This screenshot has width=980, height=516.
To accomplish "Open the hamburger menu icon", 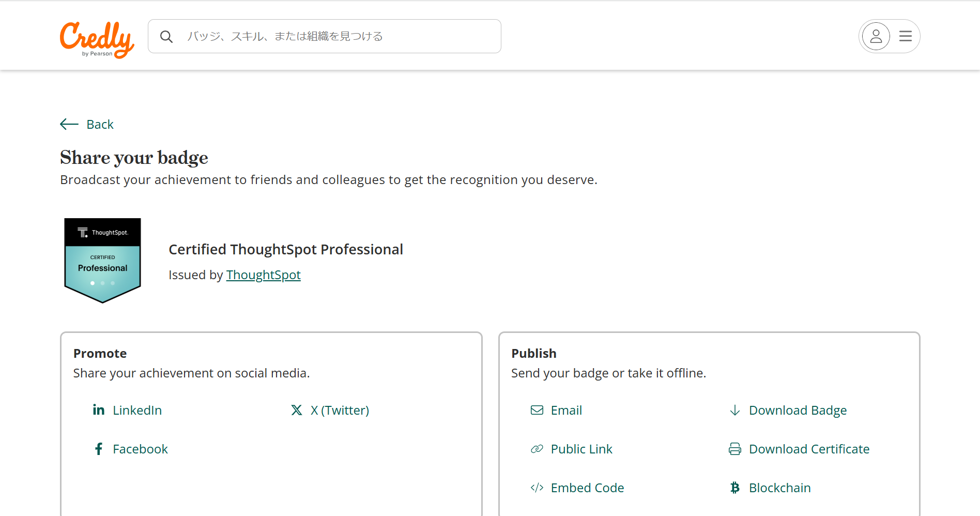I will pyautogui.click(x=905, y=36).
